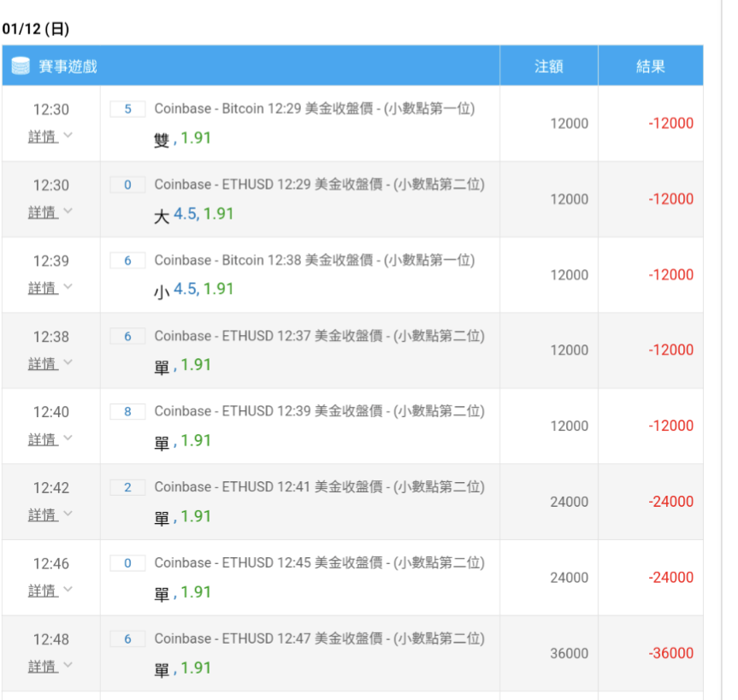The height and width of the screenshot is (700, 738).
Task: Click the 注額 column header
Action: click(549, 66)
